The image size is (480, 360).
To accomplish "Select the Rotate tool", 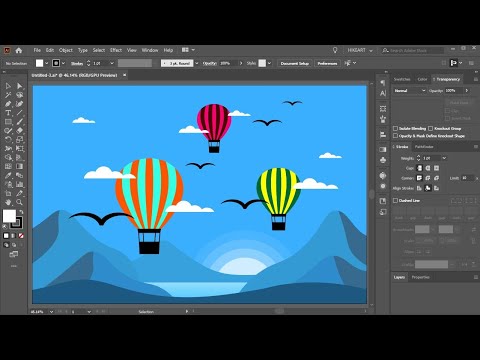I will [8, 140].
